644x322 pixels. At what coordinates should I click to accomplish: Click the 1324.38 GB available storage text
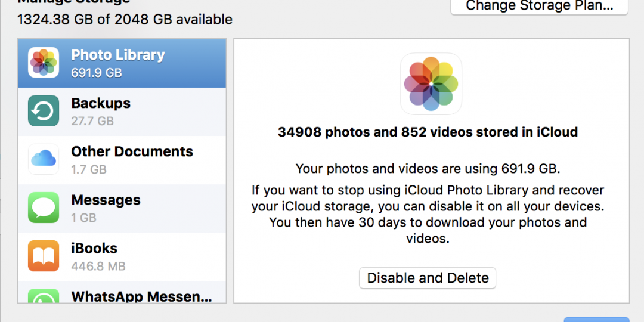point(125,19)
